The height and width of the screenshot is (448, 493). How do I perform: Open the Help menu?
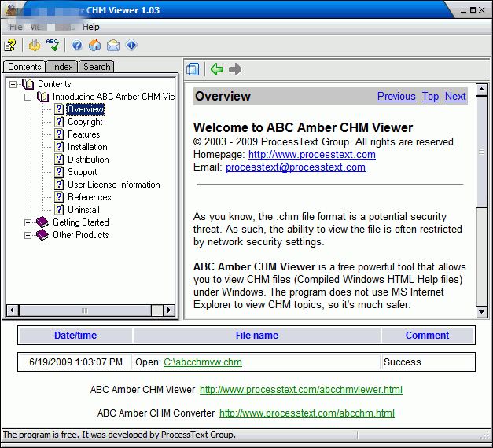(91, 27)
